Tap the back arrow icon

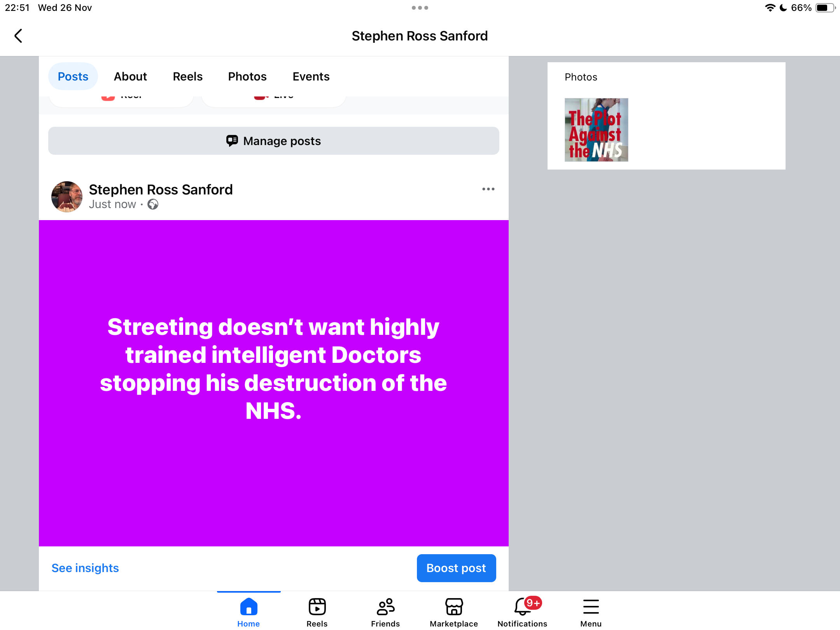18,36
